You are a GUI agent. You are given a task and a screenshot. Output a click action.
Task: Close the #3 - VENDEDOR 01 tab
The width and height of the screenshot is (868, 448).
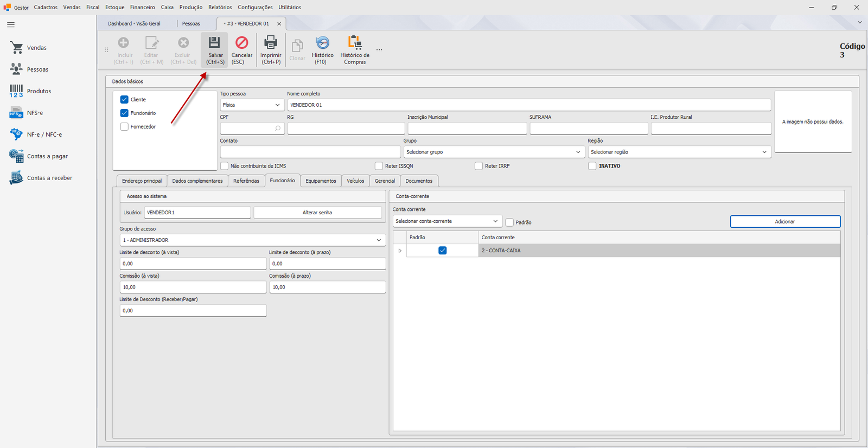coord(279,24)
